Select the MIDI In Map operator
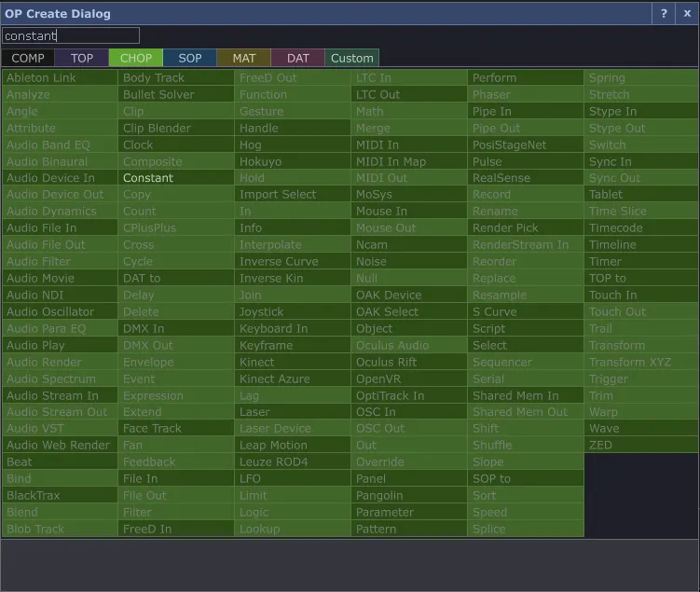 tap(409, 161)
